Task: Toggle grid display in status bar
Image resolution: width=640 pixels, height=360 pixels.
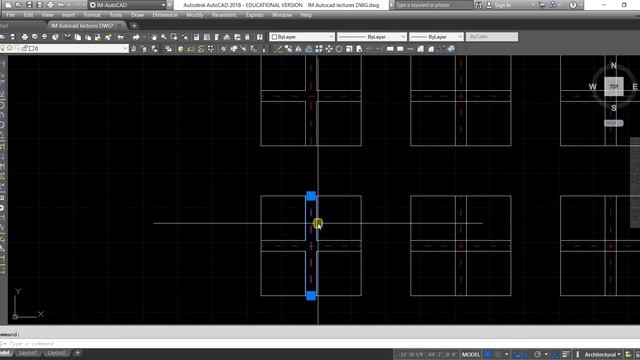Action: [487, 354]
